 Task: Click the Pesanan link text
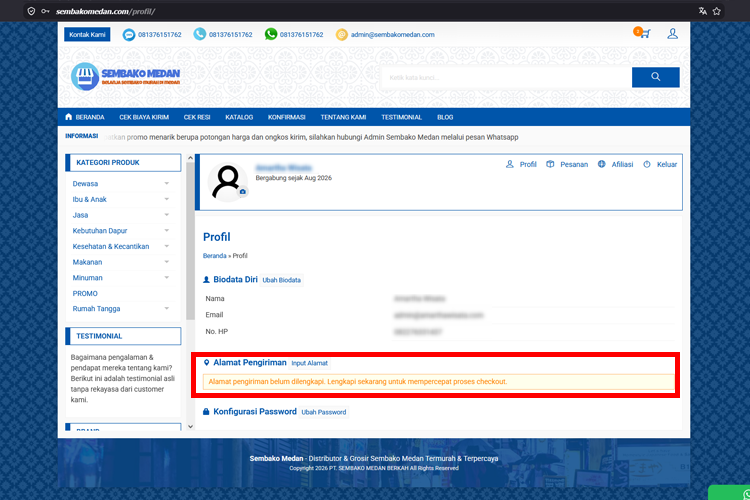[574, 164]
